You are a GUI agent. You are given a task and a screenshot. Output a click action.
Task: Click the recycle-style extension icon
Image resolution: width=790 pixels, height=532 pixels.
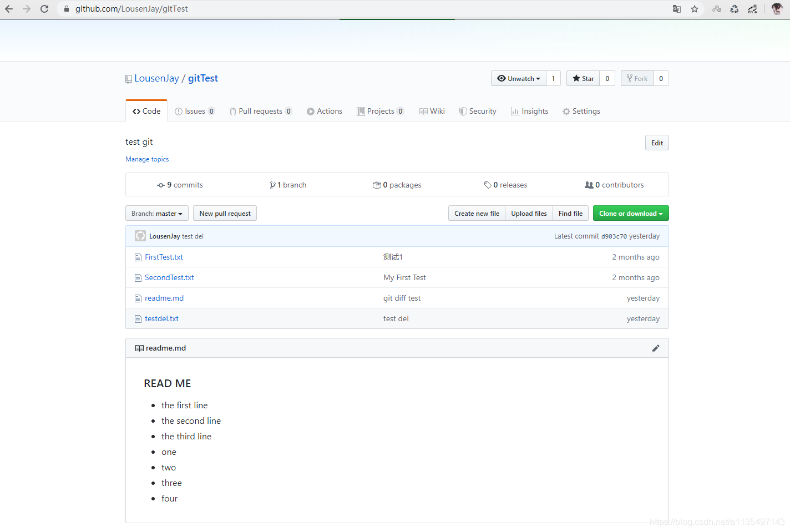(x=735, y=9)
